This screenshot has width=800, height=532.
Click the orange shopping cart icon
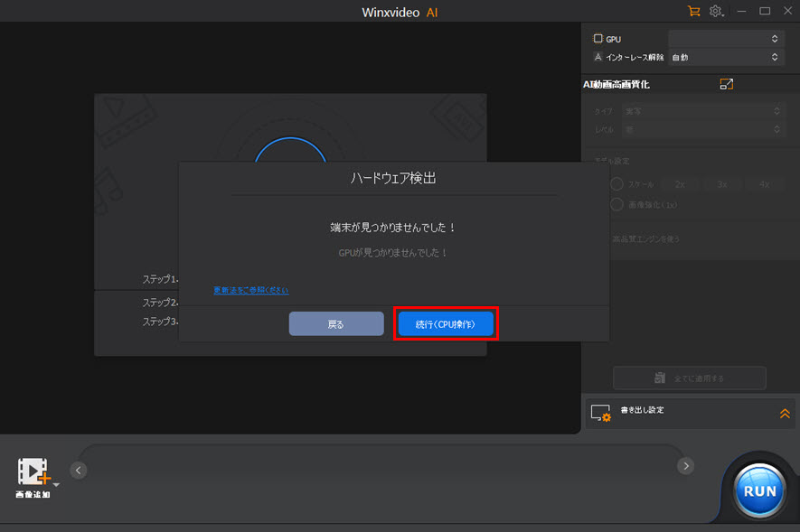693,12
